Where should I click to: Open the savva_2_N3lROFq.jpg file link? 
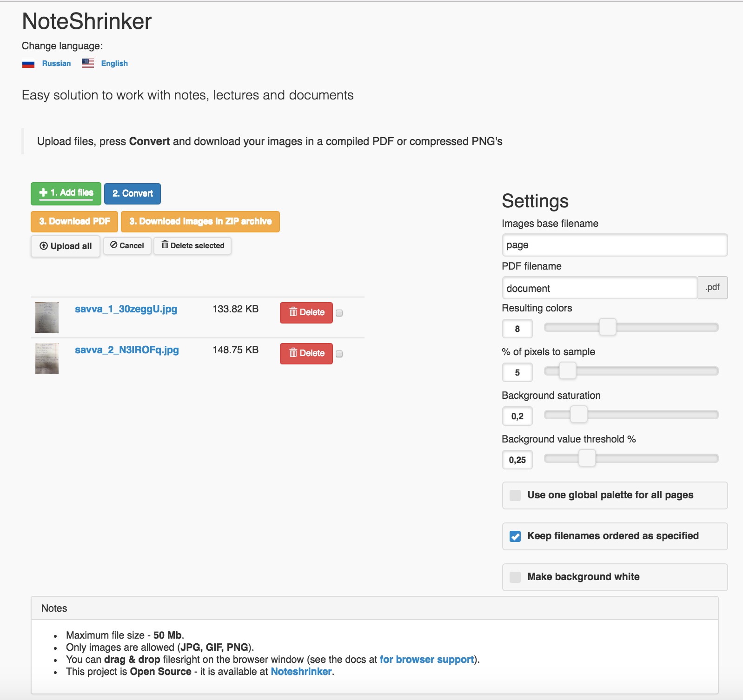(x=127, y=350)
